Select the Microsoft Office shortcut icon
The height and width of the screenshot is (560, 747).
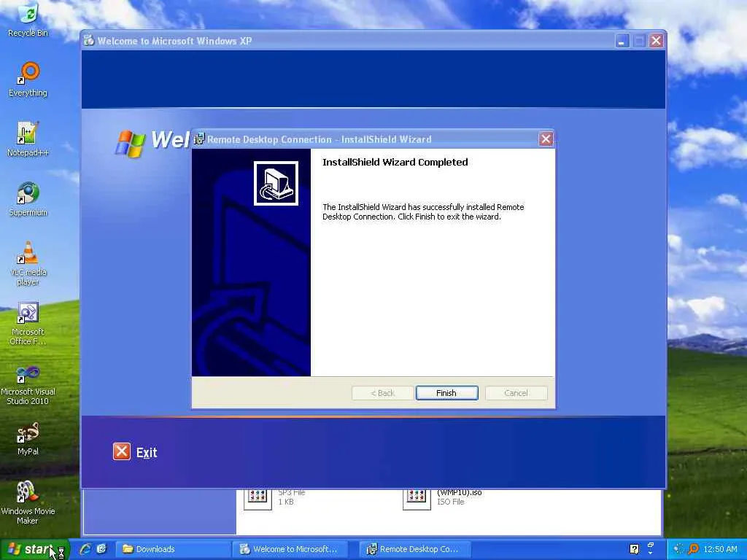[28, 324]
